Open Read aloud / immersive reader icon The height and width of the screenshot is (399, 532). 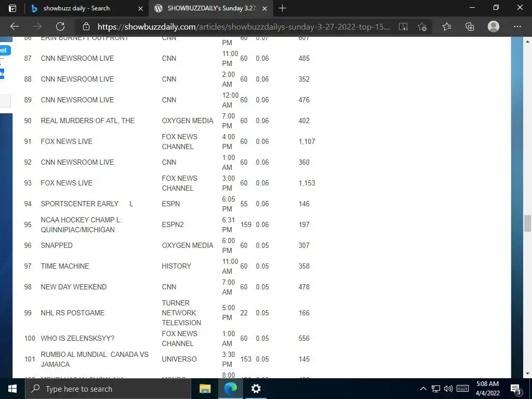(x=403, y=27)
